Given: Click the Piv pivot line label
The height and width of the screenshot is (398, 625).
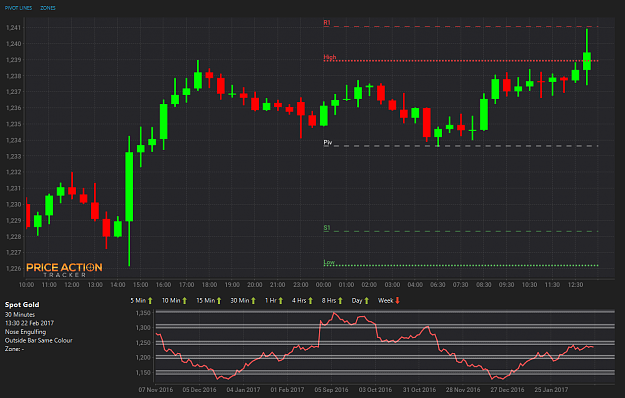Looking at the screenshot, I should pyautogui.click(x=328, y=143).
